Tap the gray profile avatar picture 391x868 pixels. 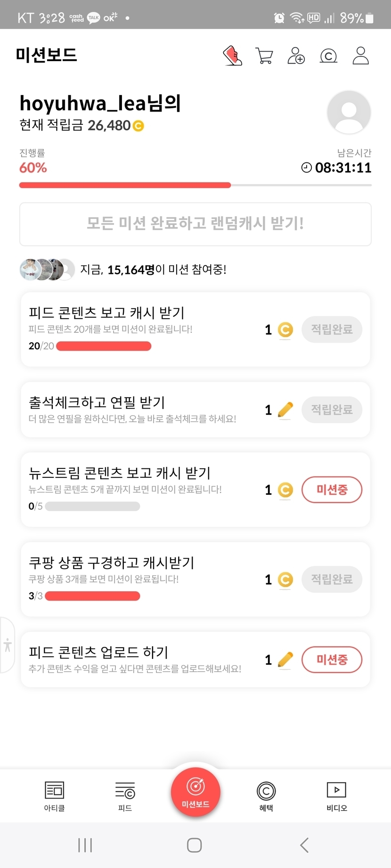coord(349,113)
